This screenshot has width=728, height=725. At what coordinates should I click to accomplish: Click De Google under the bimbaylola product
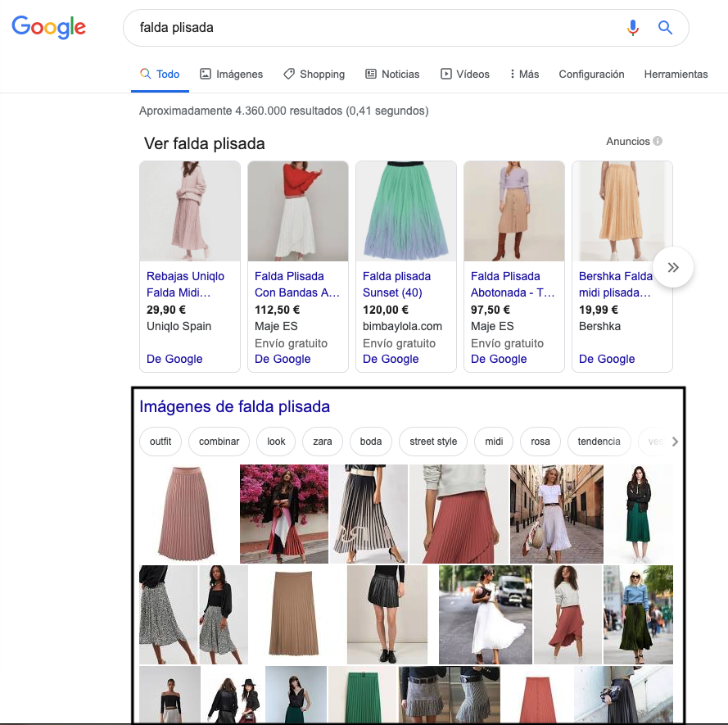coord(391,359)
